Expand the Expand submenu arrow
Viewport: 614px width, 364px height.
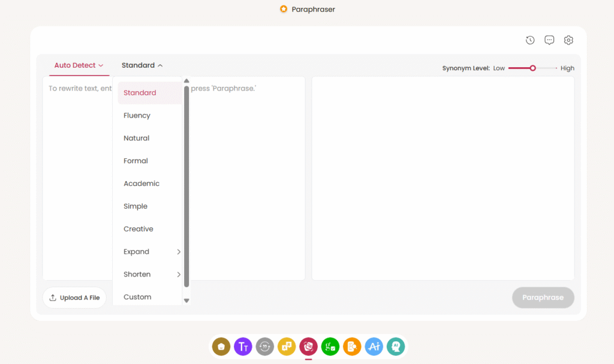[179, 252]
